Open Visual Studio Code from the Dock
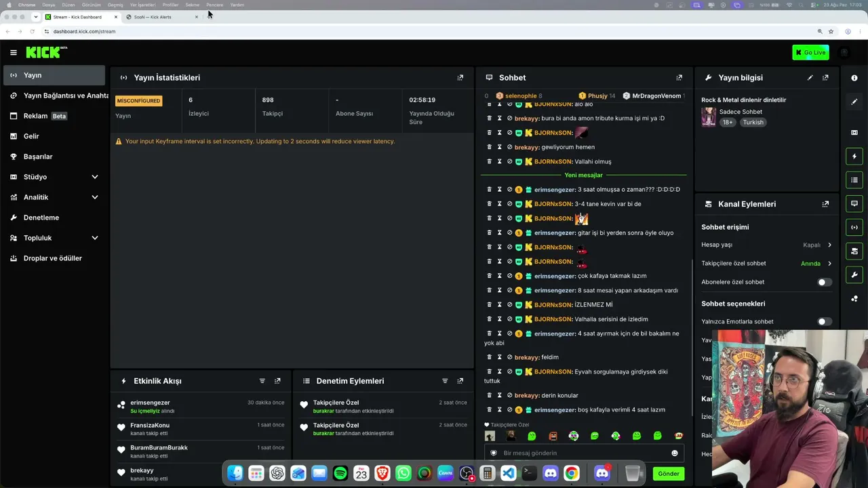This screenshot has width=868, height=488. click(x=509, y=473)
